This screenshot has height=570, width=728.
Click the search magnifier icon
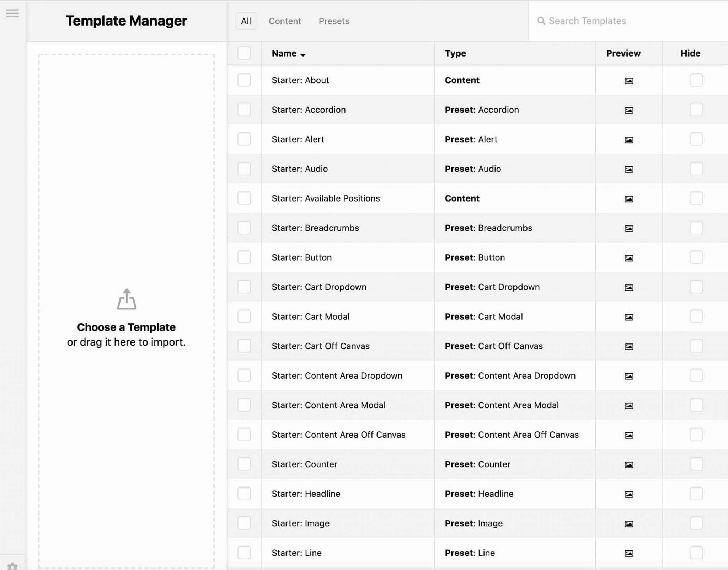(542, 21)
